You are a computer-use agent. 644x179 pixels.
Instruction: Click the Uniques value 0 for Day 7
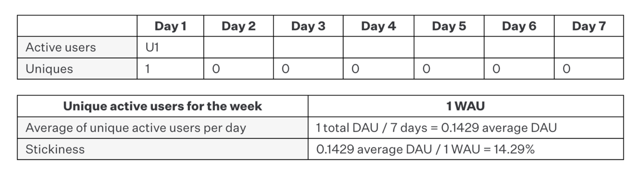[x=566, y=69]
